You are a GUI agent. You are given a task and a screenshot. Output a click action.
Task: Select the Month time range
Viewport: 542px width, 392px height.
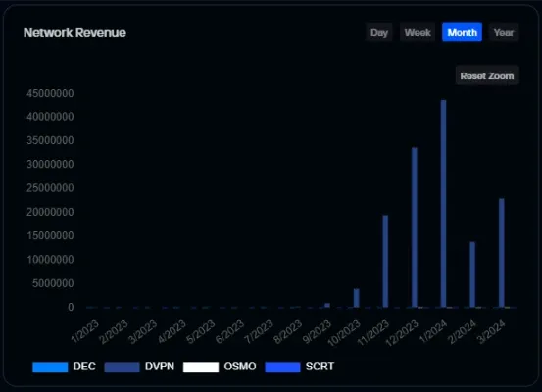[x=463, y=33]
